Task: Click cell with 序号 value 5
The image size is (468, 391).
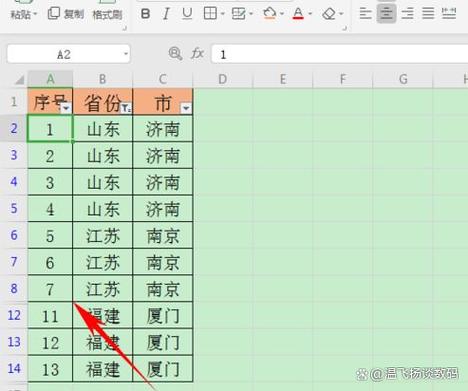Action: coord(50,236)
